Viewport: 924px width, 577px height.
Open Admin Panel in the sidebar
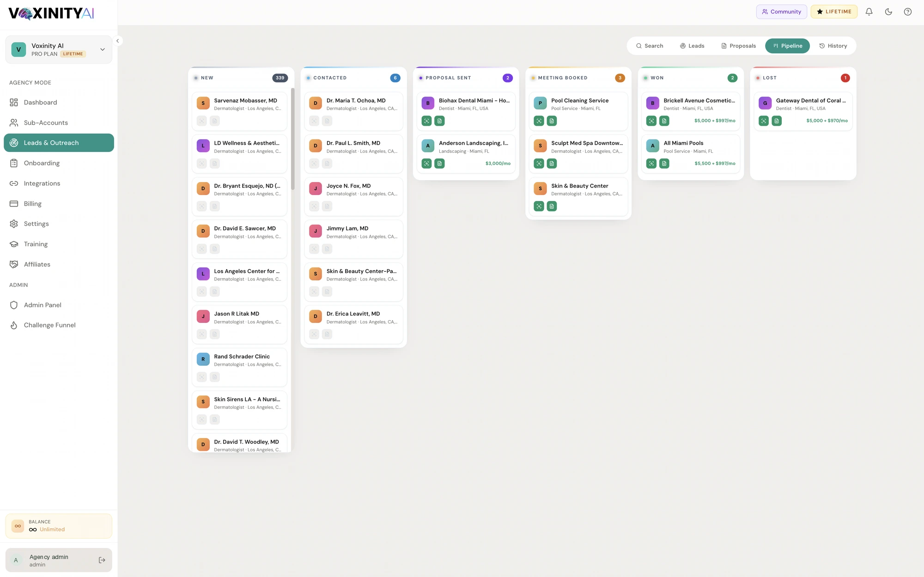59,305
